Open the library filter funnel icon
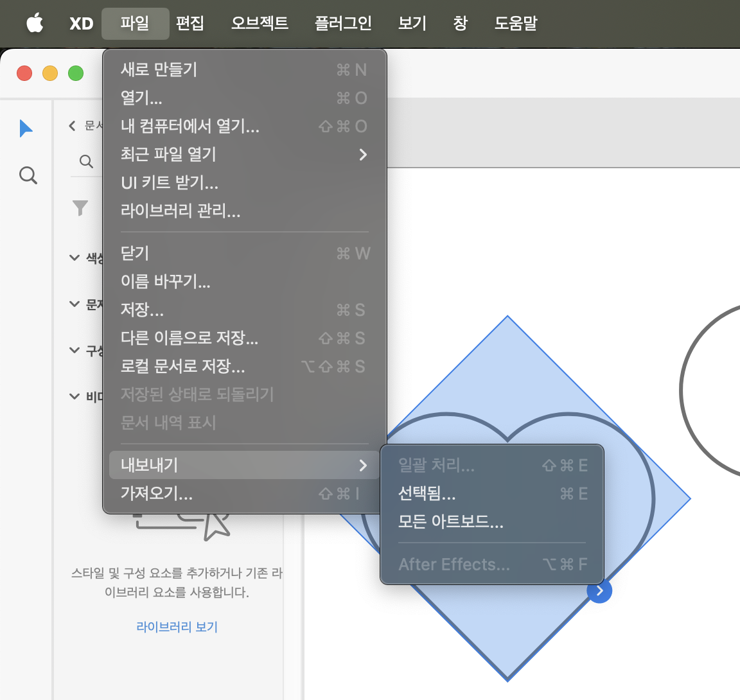Viewport: 740px width, 700px height. pos(80,208)
